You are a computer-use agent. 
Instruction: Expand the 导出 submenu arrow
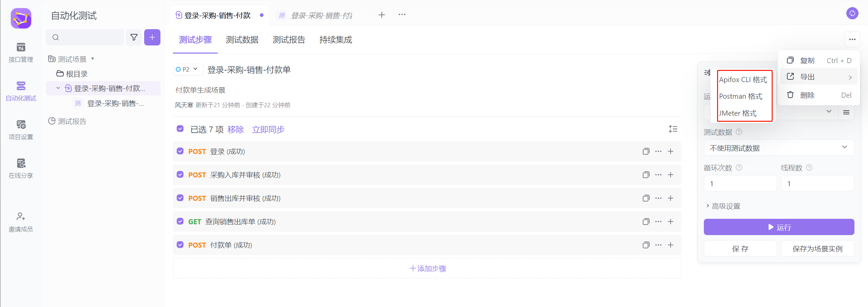(x=850, y=77)
